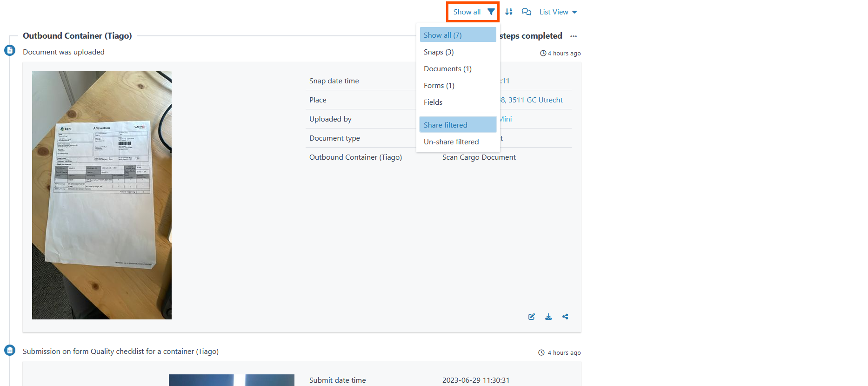Image resolution: width=868 pixels, height=386 pixels.
Task: Click the Document type label
Action: [x=334, y=138]
